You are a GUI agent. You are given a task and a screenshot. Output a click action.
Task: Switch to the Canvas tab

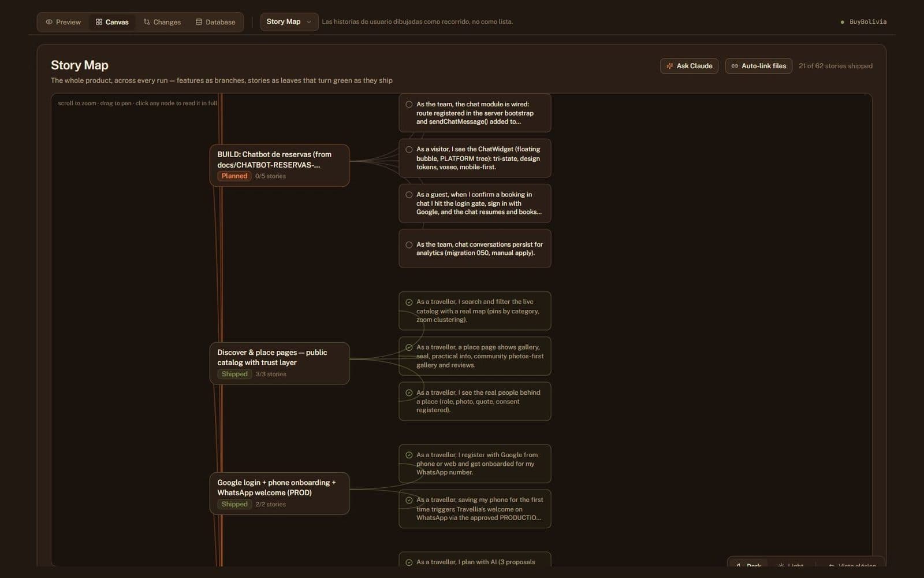pos(112,22)
